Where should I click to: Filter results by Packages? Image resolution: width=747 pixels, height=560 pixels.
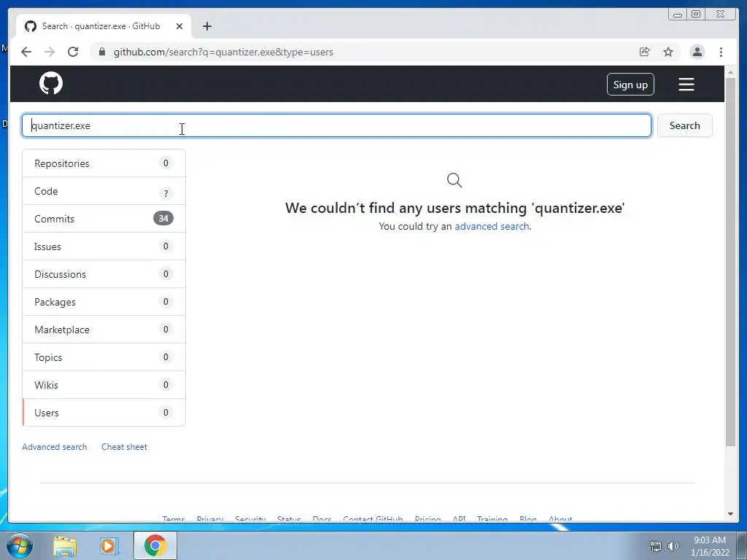pyautogui.click(x=104, y=302)
